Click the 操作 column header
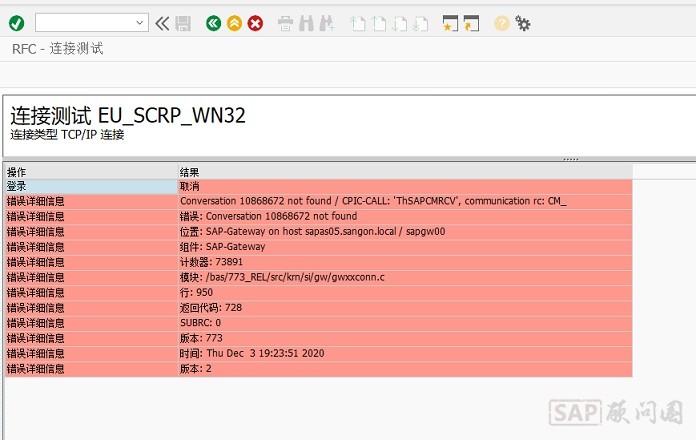696x440 pixels. pyautogui.click(x=91, y=172)
